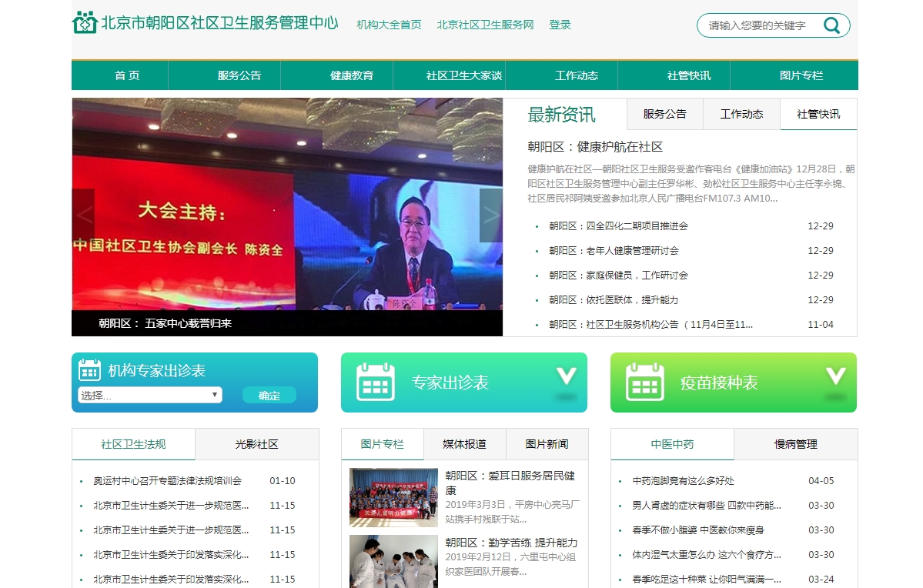Open the 选择... institution dropdown
This screenshot has height=588, width=923.
point(150,395)
